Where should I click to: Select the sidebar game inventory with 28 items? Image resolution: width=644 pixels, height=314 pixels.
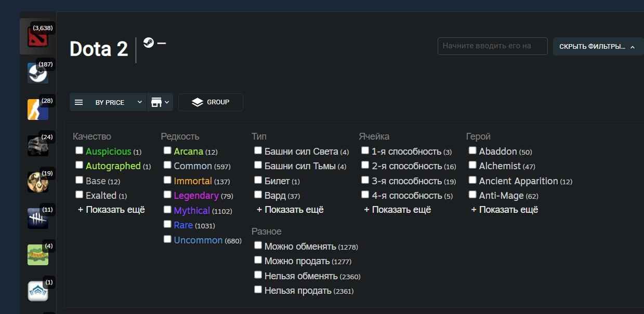click(x=37, y=109)
